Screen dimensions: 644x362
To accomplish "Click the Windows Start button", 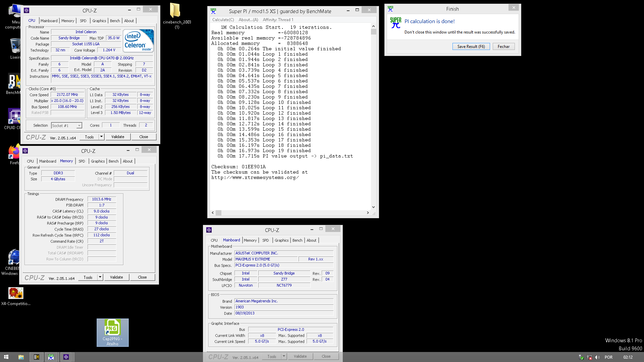I will point(6,357).
